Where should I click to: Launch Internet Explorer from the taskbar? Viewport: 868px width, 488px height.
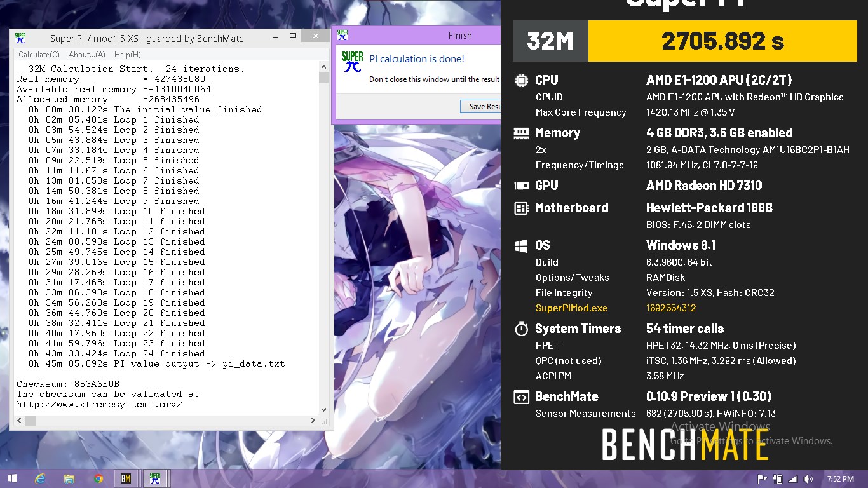41,478
